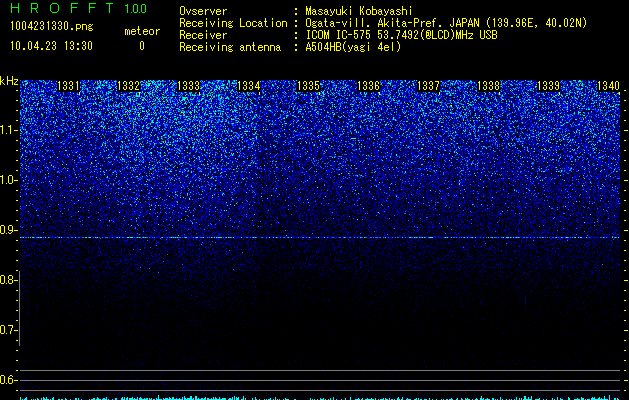Click the meteor count value 0

[142, 46]
